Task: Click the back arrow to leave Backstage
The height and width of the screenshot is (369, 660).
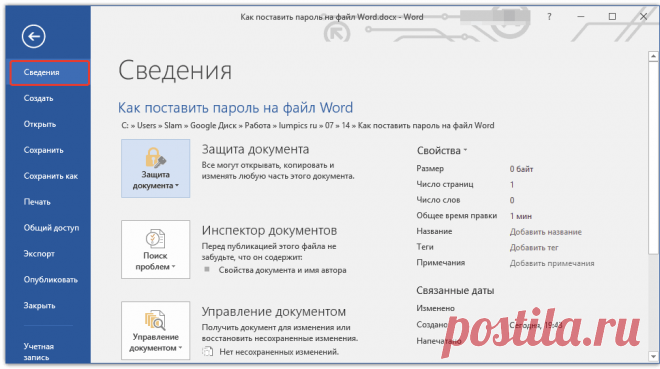Action: [x=34, y=36]
